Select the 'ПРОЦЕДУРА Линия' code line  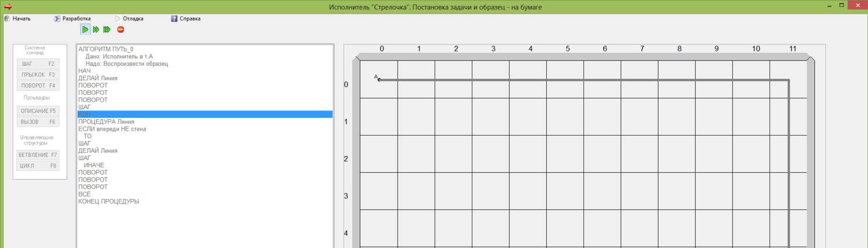click(106, 122)
